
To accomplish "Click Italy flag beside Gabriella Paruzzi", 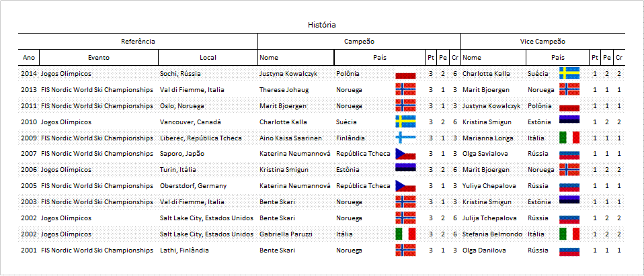I will pyautogui.click(x=405, y=234).
